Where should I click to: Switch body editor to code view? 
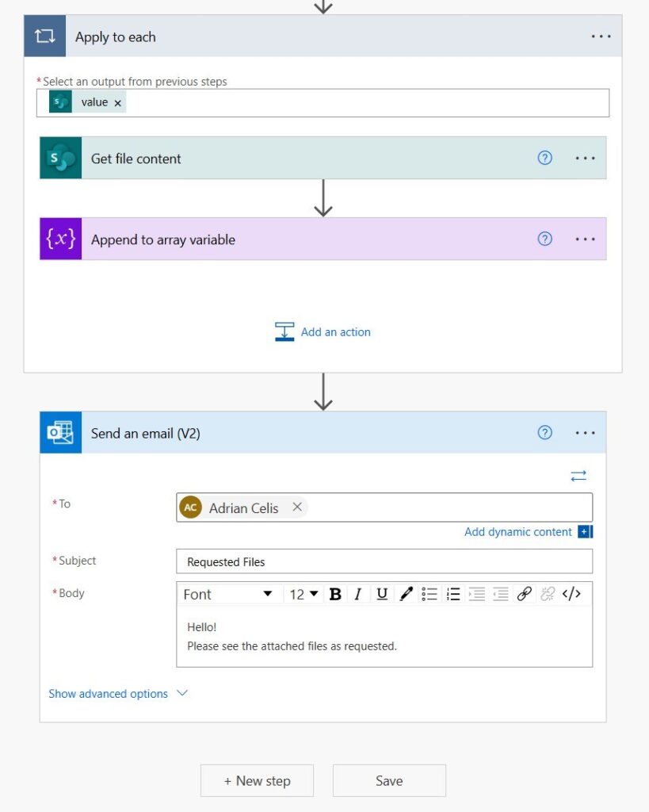(571, 594)
